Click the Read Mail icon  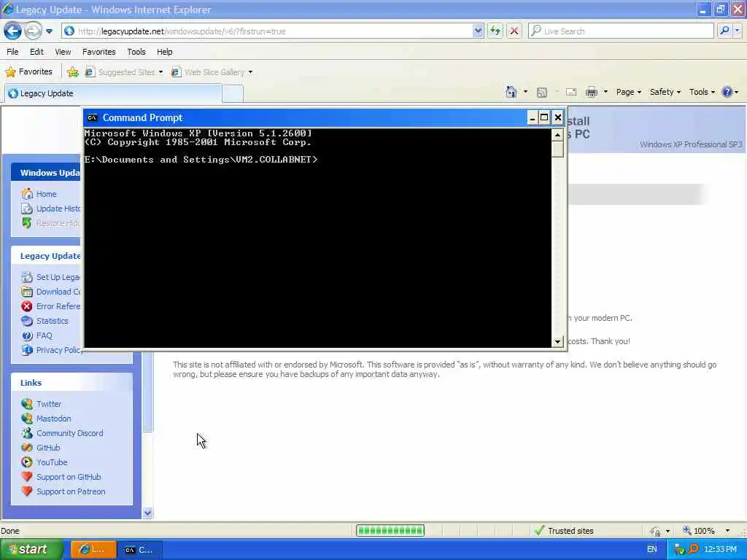point(571,93)
